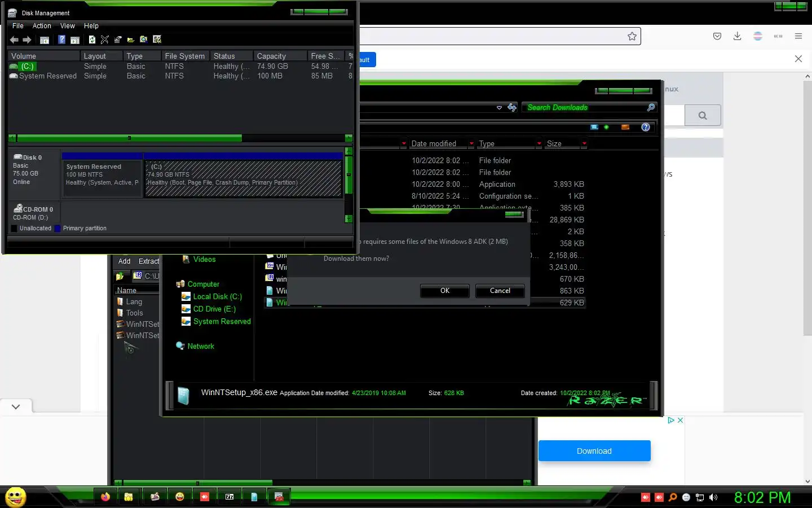This screenshot has width=812, height=508.
Task: Click the System Reserved partition block on Disk 0
Action: 101,175
